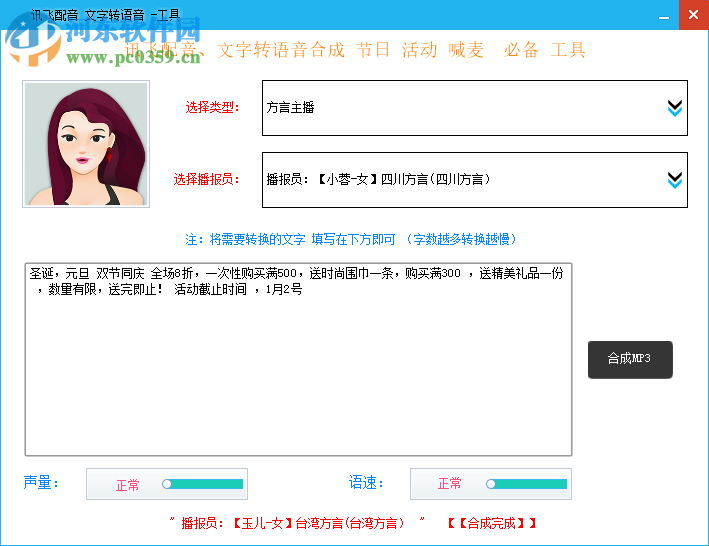Click the blue note text 注:将需要转换的文字
The width and height of the screenshot is (709, 546).
350,239
